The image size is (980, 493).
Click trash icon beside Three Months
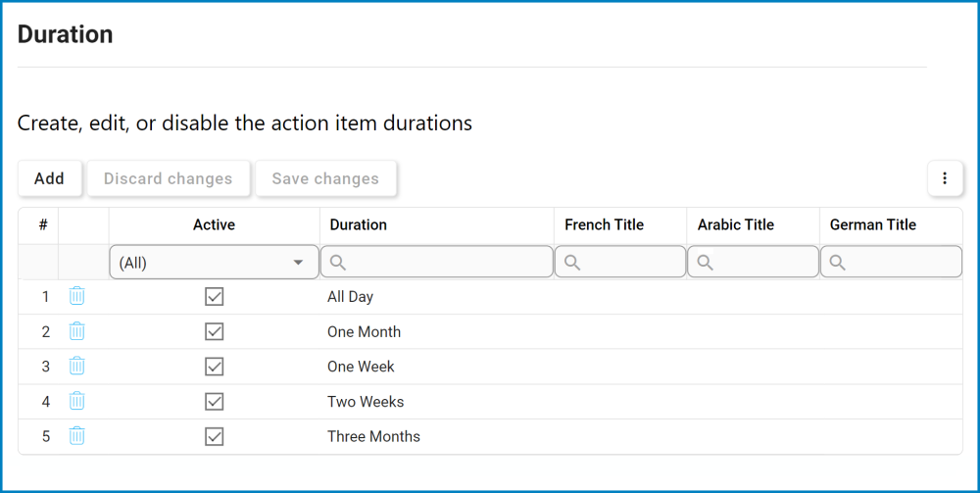pyautogui.click(x=77, y=436)
